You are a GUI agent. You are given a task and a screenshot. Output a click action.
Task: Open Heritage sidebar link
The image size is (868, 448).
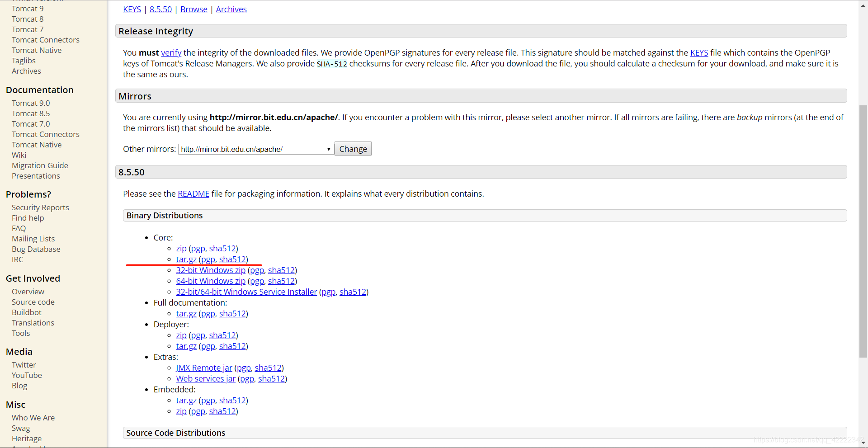pos(27,439)
